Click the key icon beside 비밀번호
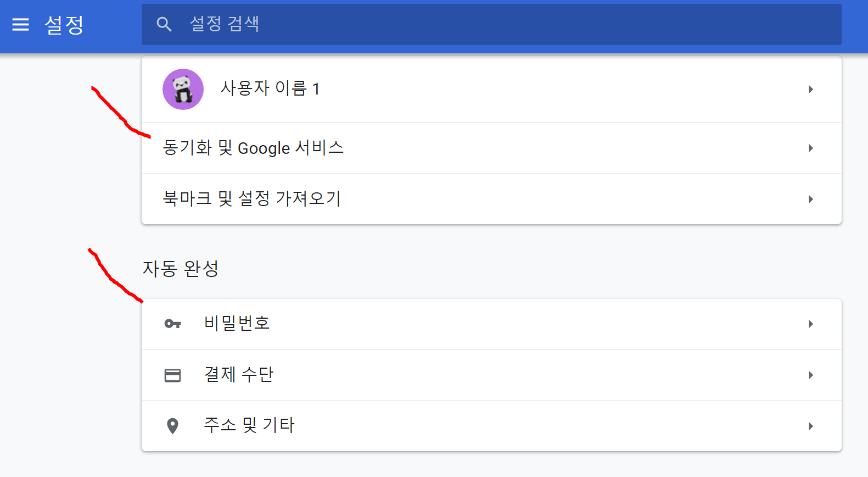 click(x=172, y=324)
